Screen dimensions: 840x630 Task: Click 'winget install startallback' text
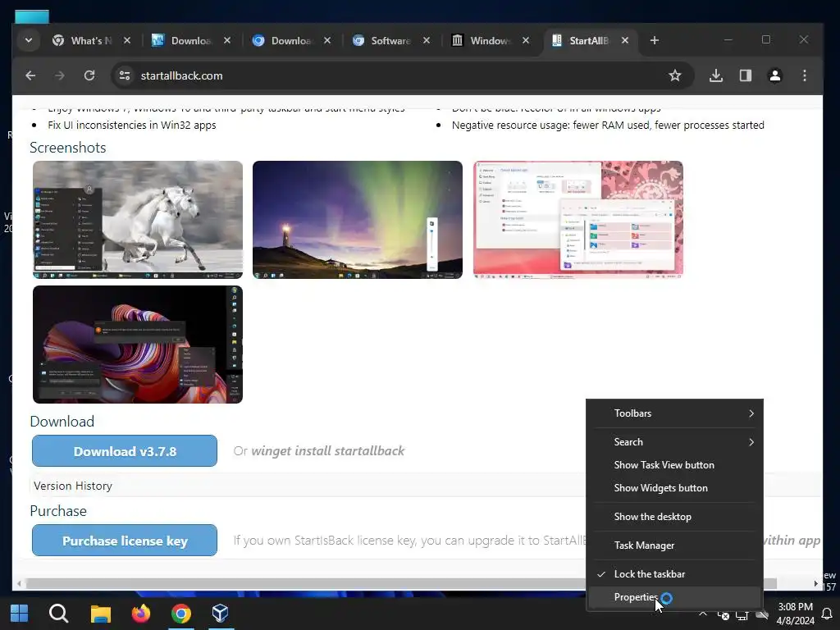328,451
